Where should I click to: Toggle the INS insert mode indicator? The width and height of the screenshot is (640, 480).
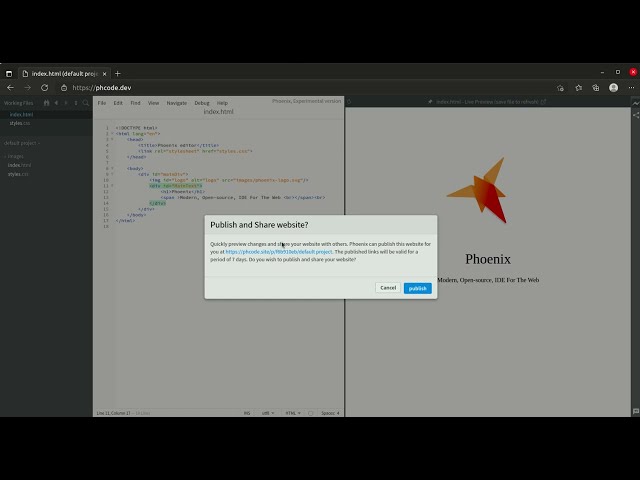coord(247,413)
